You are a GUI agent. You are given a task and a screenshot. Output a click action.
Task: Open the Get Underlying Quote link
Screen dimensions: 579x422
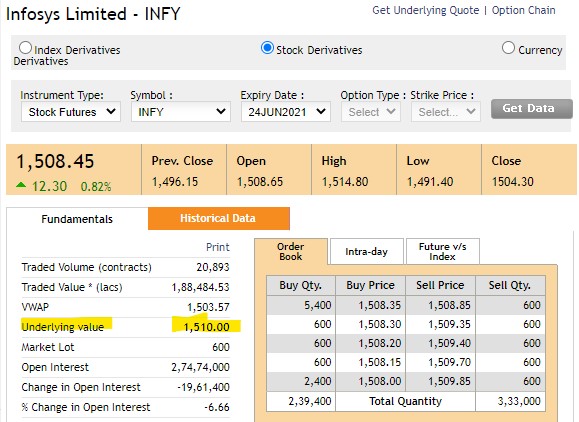425,10
